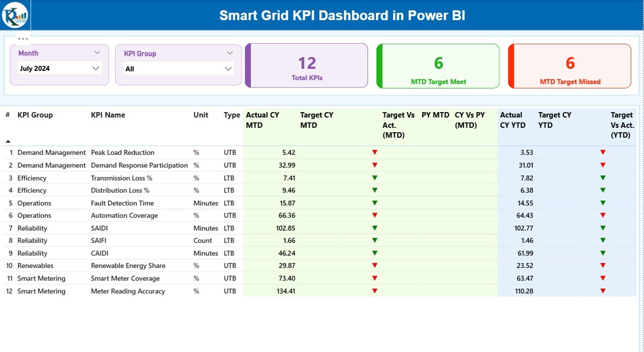Toggle the ascending sort arrow under the # column

pyautogui.click(x=8, y=141)
